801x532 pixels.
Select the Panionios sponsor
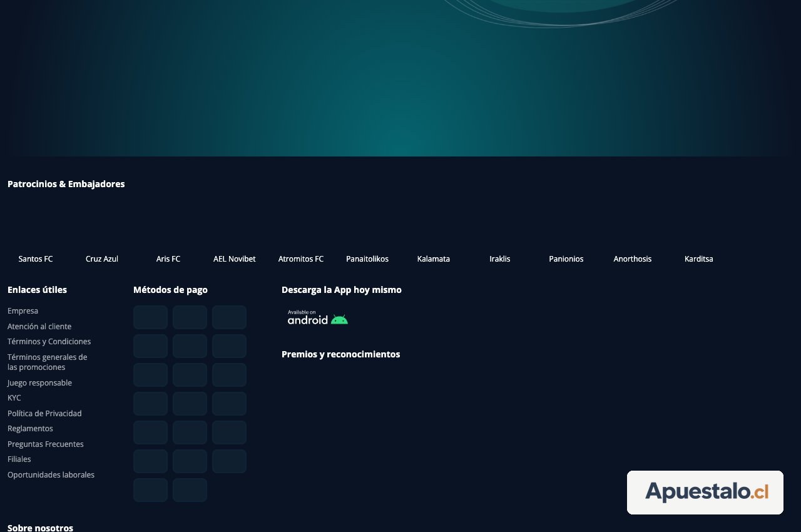(566, 259)
